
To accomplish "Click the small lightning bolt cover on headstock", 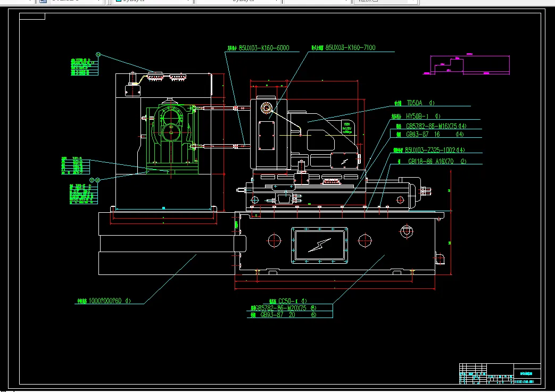I will (x=344, y=161).
